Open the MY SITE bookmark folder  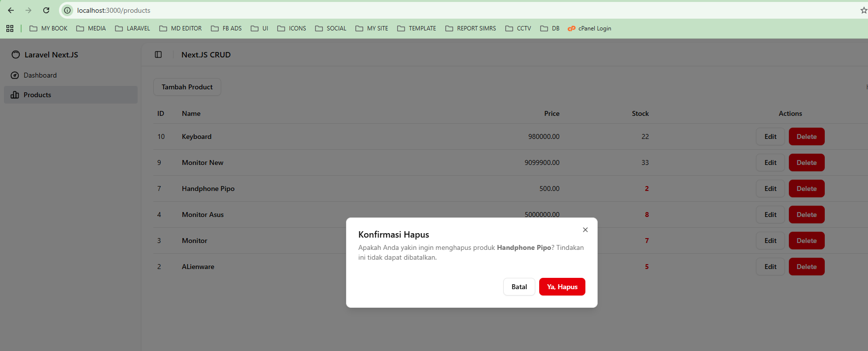(x=372, y=28)
